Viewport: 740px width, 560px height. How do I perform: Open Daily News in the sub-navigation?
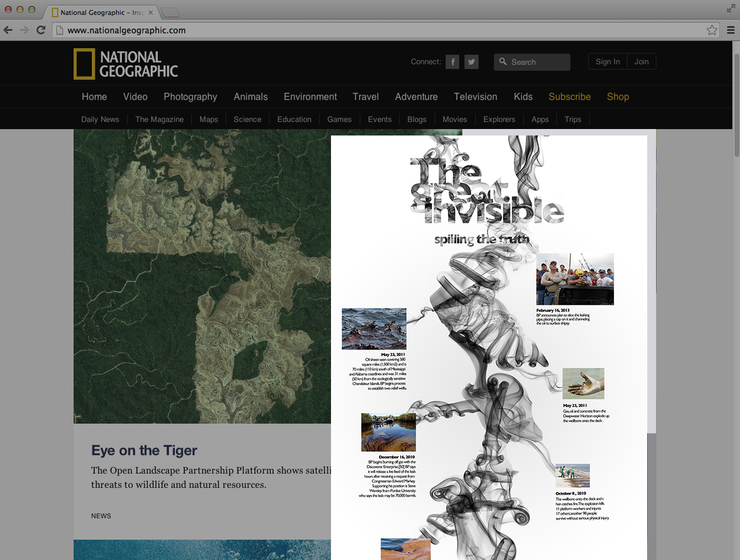pos(100,119)
